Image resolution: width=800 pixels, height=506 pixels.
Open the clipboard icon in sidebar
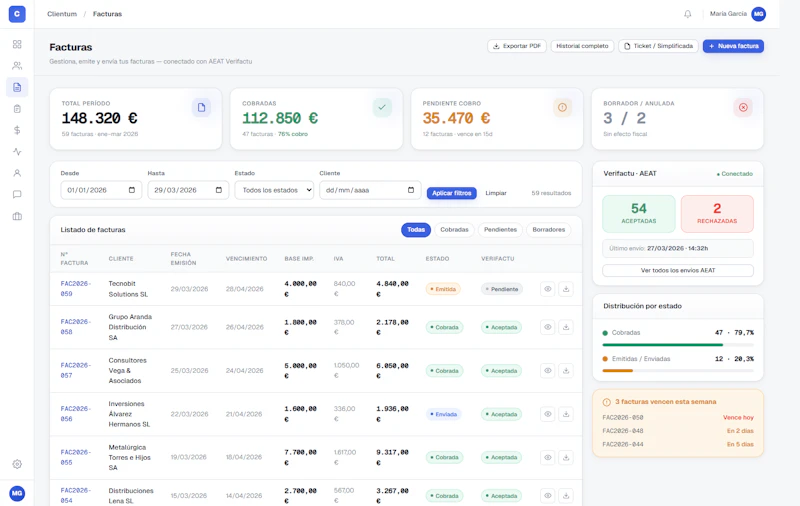tap(17, 109)
